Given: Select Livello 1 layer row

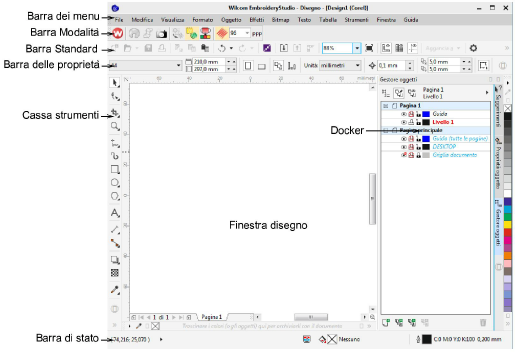Looking at the screenshot, I should 435,122.
